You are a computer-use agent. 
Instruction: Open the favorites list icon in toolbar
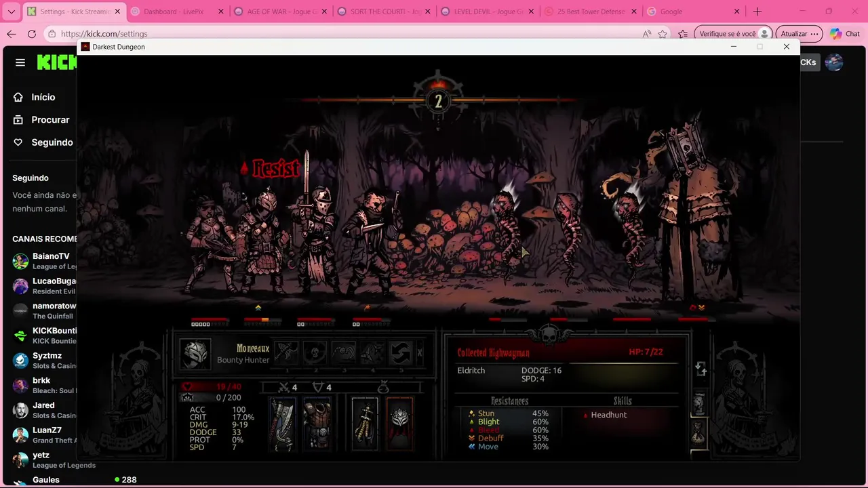coord(683,34)
